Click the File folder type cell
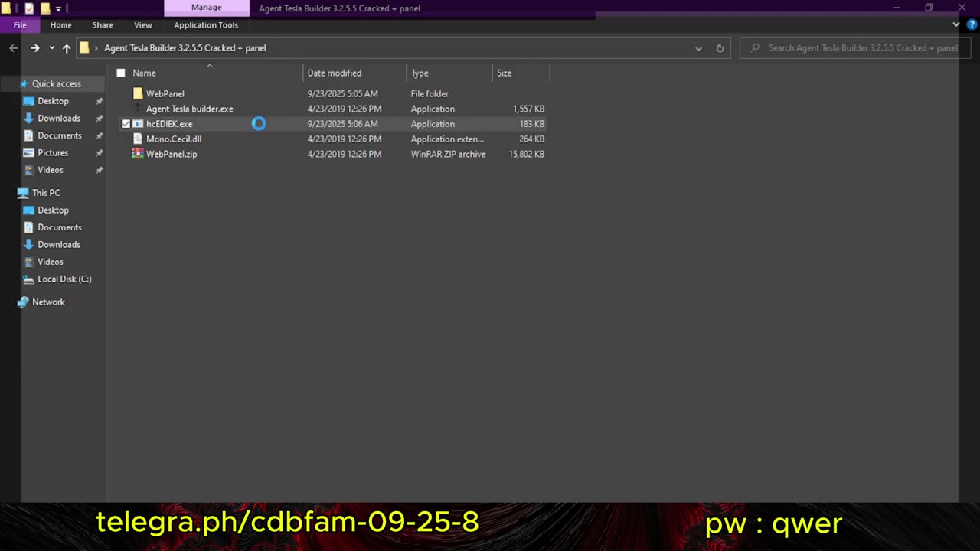980x551 pixels. [430, 93]
